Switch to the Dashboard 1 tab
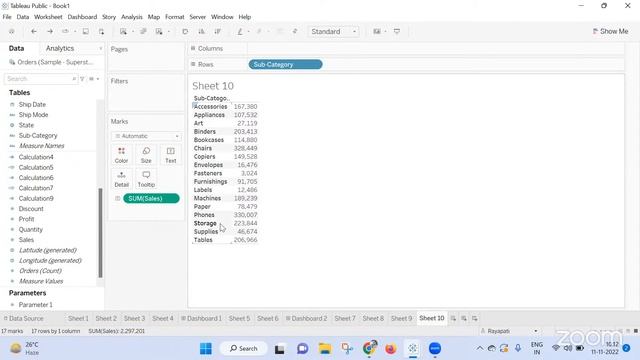 (201, 318)
